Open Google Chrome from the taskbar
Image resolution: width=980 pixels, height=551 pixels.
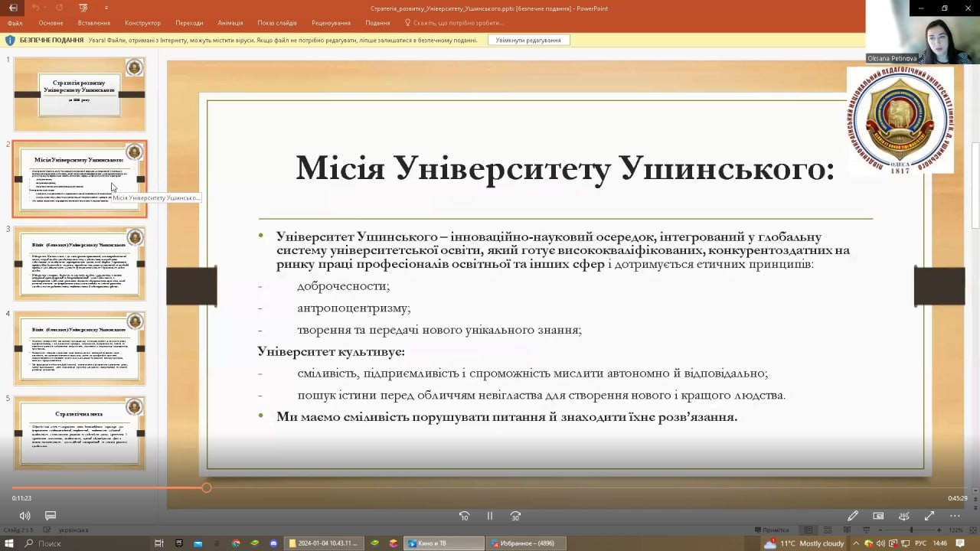[x=236, y=543]
